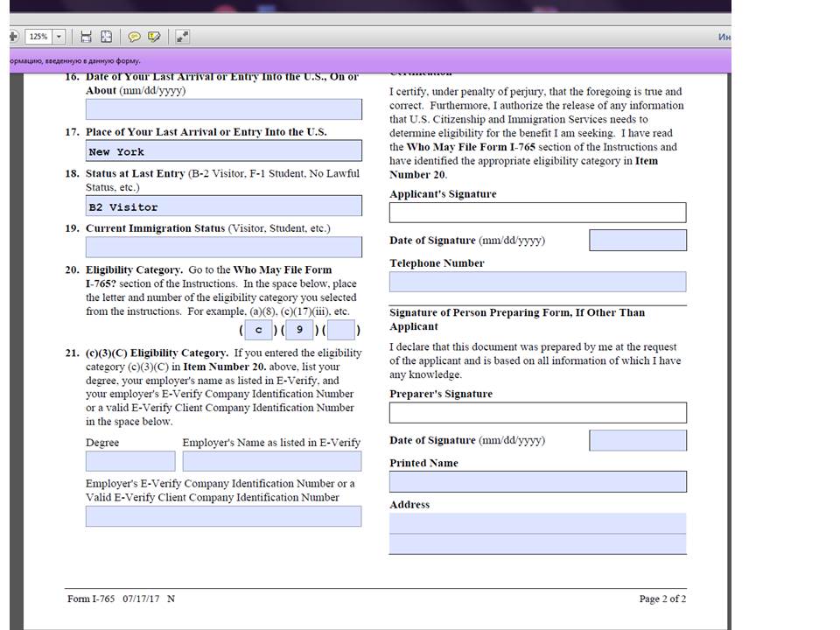Click the Applicant's Signature box

pyautogui.click(x=537, y=213)
